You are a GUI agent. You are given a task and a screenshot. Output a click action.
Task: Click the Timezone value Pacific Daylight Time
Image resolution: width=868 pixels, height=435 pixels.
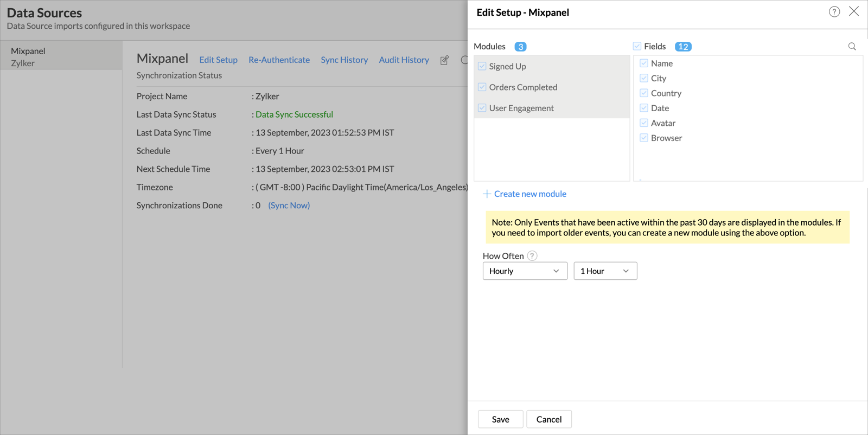[x=362, y=187]
